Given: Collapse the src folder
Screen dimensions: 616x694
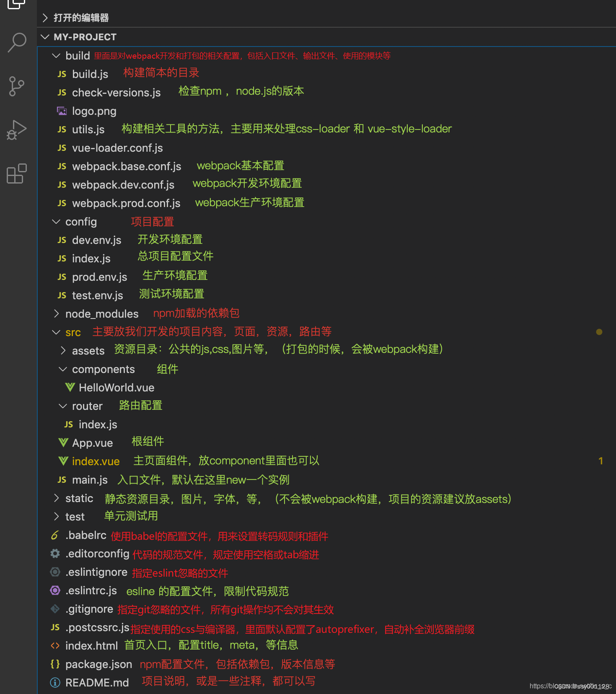Looking at the screenshot, I should coord(56,332).
